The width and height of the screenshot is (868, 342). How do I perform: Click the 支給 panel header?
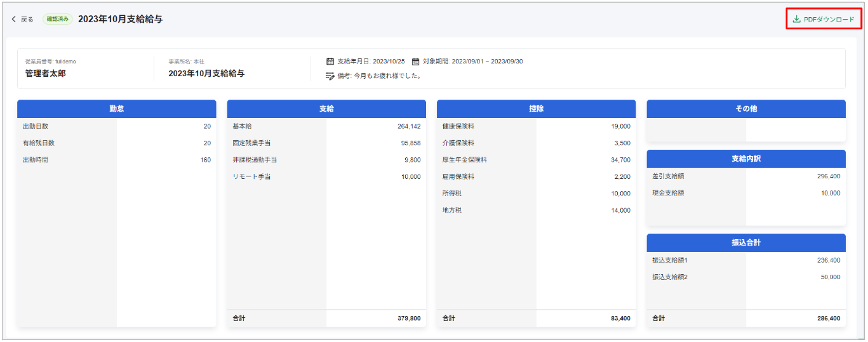click(x=326, y=109)
